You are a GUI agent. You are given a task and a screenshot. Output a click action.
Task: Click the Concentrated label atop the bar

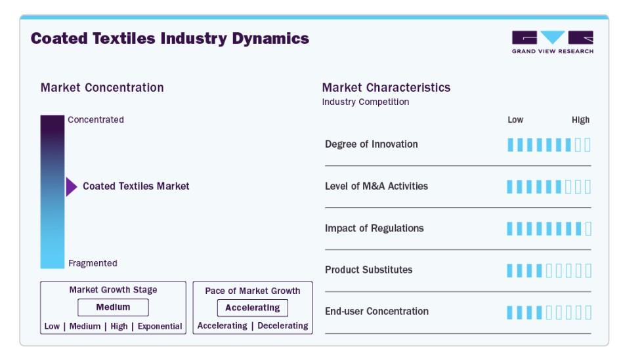click(96, 119)
